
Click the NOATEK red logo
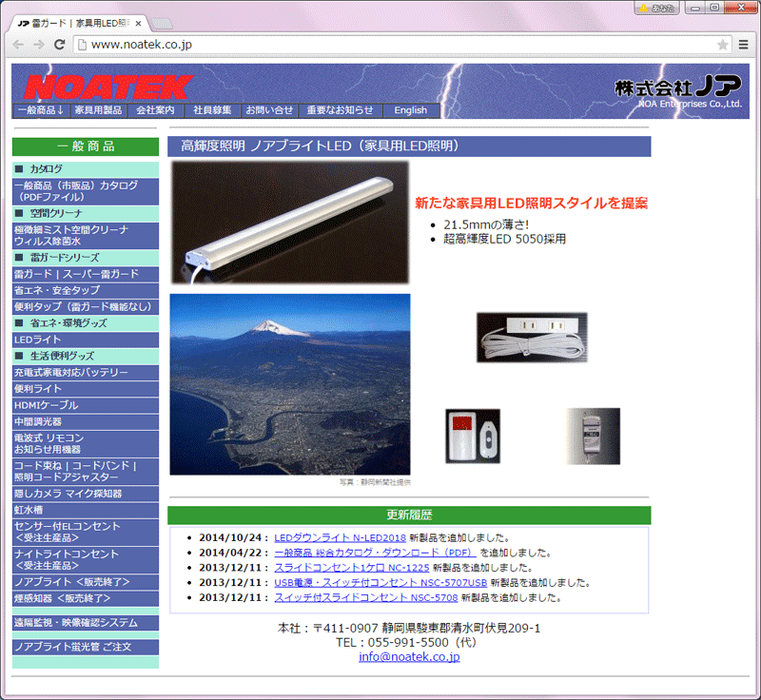click(109, 87)
